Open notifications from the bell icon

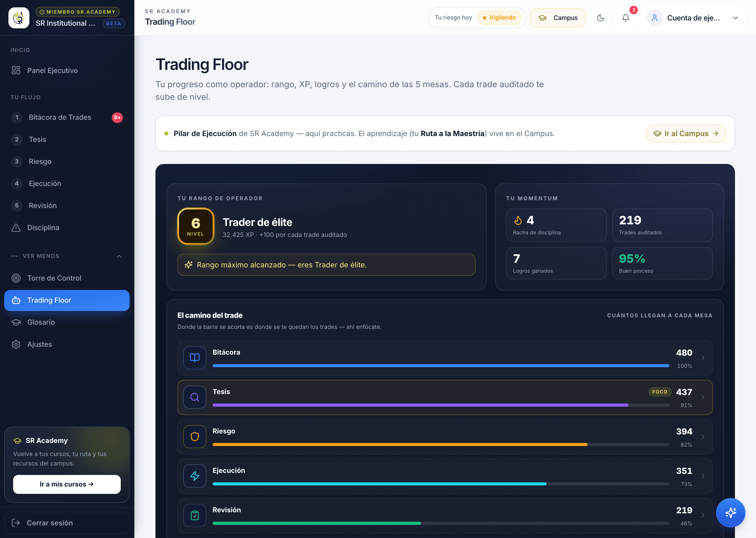[x=626, y=18]
